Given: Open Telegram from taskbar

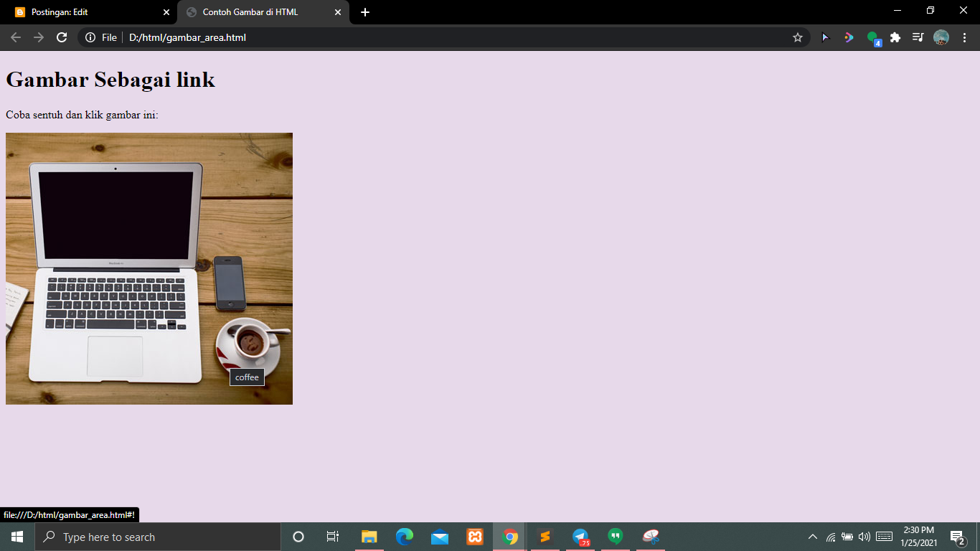Looking at the screenshot, I should 580,537.
